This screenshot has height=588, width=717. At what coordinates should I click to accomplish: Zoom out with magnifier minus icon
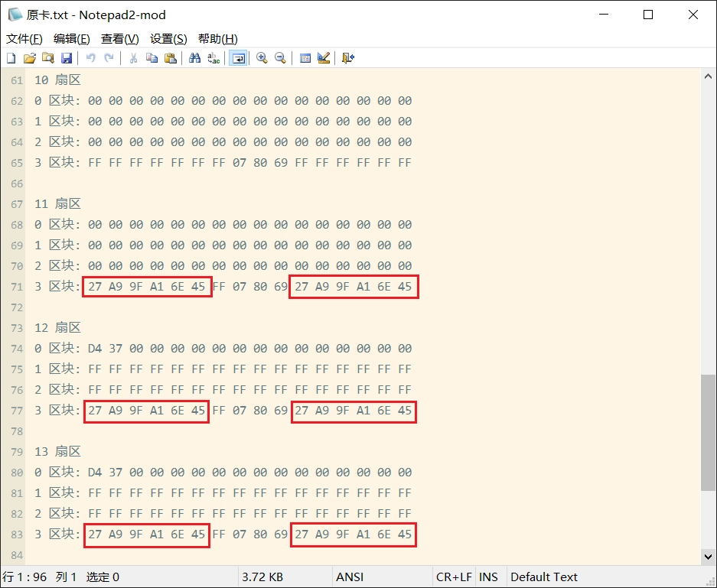point(280,58)
